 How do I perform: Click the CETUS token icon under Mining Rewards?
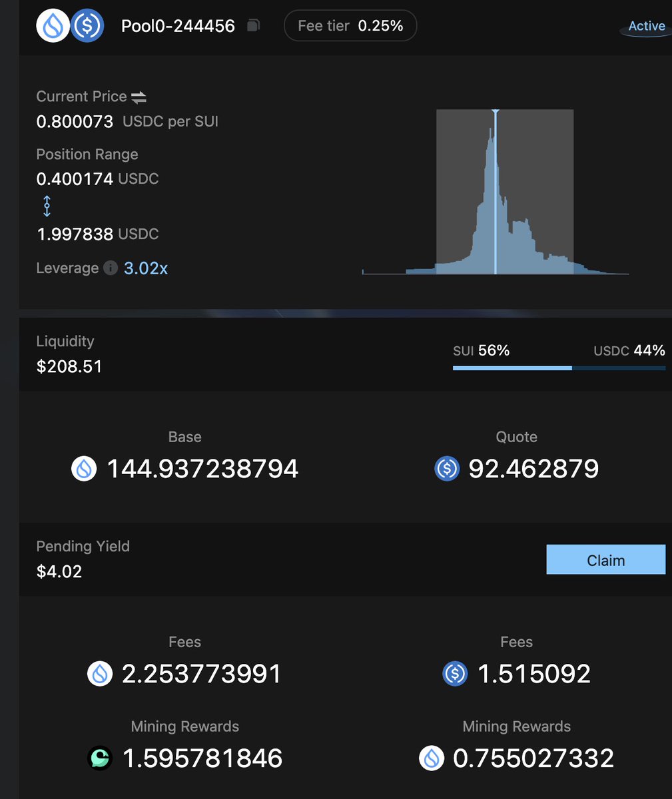click(x=99, y=758)
